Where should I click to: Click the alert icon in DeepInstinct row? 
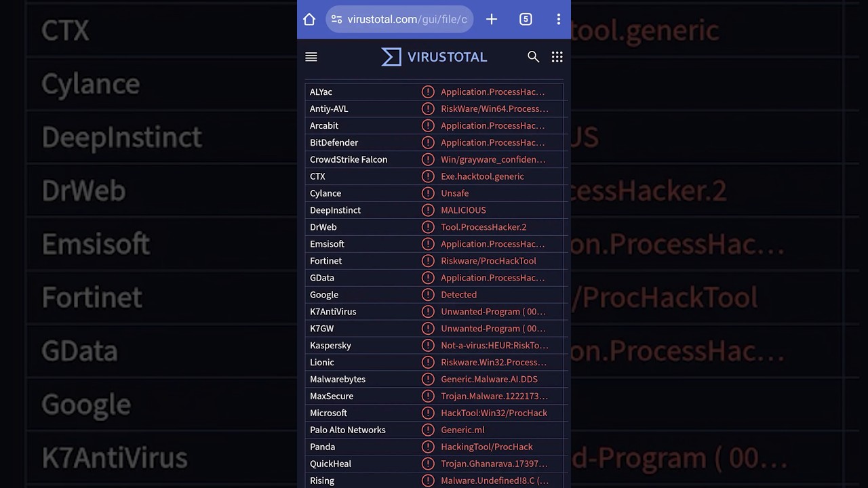pos(428,210)
